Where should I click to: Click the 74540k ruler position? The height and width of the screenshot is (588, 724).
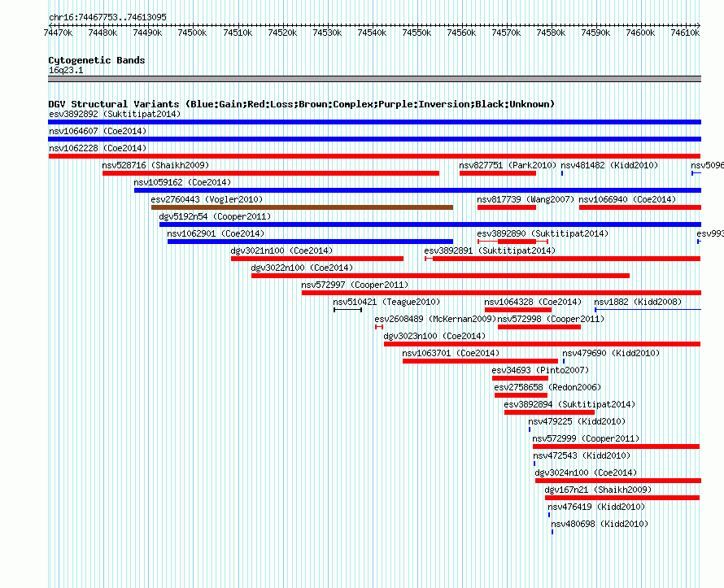coord(372,33)
